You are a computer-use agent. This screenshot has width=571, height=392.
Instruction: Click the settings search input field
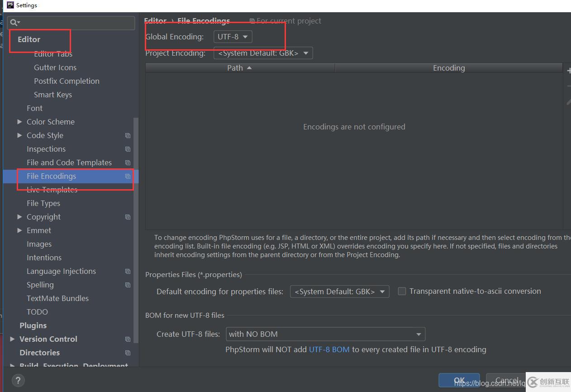pos(71,23)
